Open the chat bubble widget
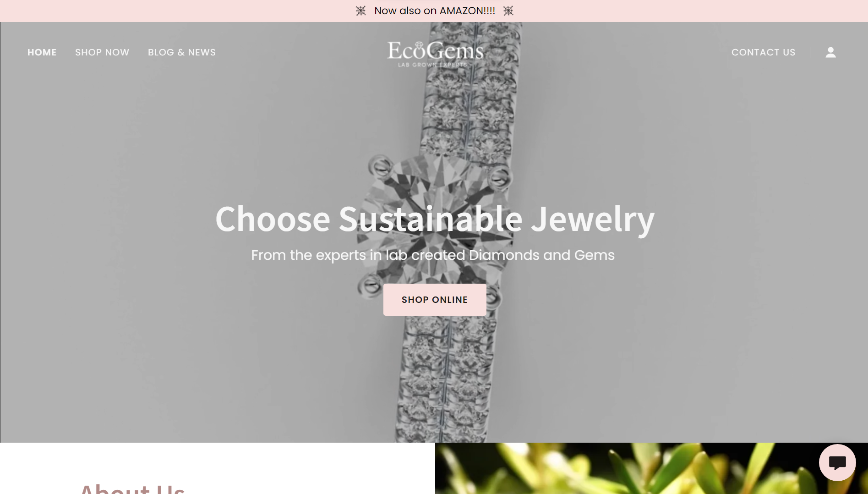The height and width of the screenshot is (494, 868). pos(837,462)
